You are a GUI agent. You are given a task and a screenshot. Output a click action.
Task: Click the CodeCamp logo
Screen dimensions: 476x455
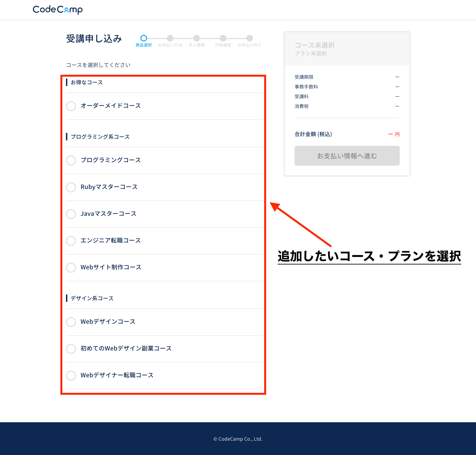[58, 10]
